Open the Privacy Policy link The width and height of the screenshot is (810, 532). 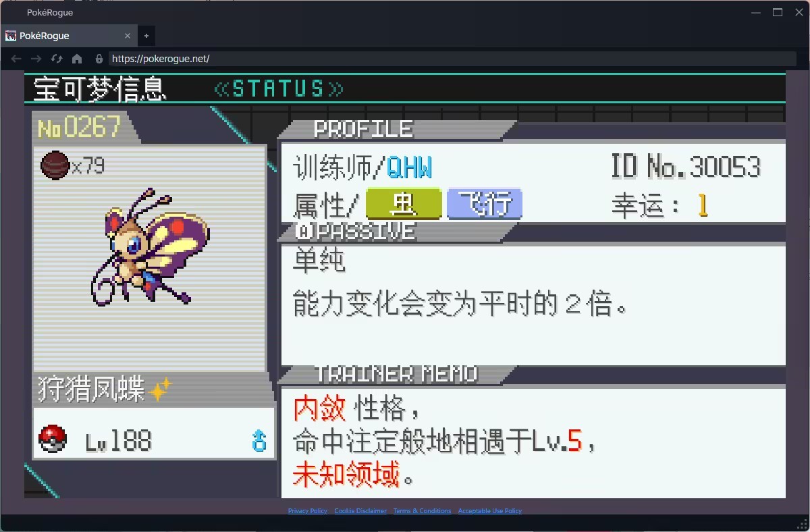pyautogui.click(x=307, y=511)
